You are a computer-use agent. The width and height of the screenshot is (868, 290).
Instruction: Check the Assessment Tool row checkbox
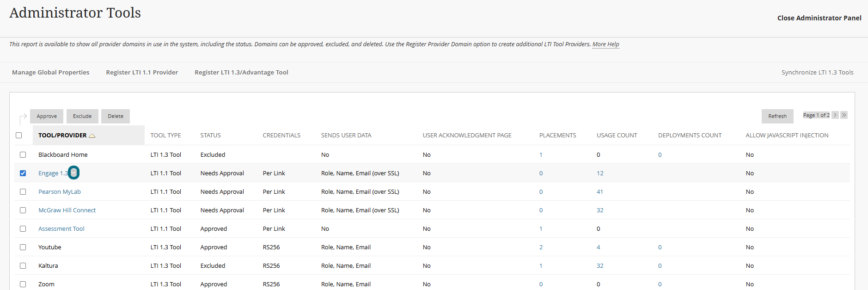pos(23,228)
